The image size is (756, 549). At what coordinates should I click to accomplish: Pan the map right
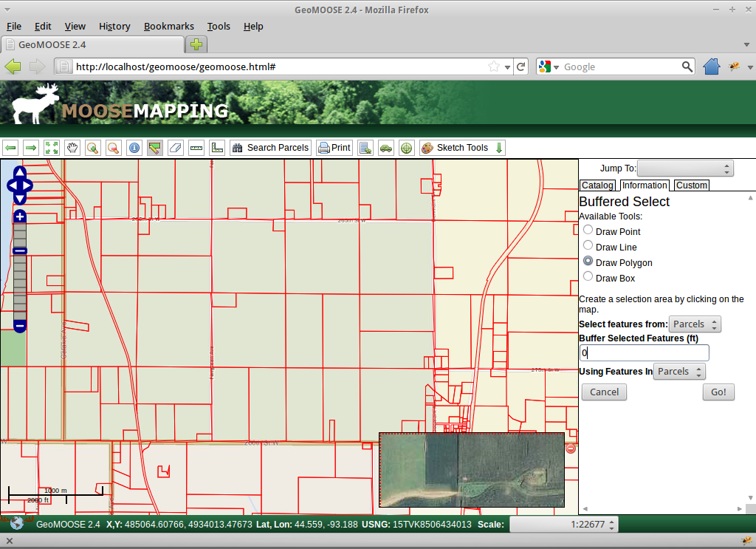tap(27, 185)
